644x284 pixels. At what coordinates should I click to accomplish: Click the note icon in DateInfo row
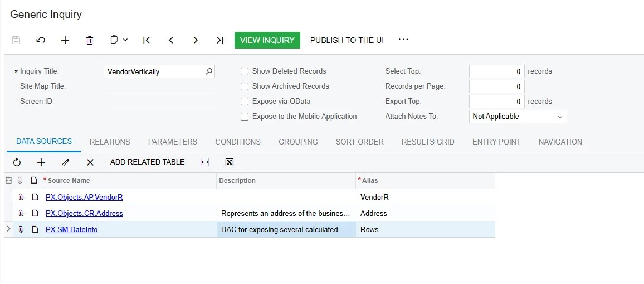pyautogui.click(x=35, y=229)
